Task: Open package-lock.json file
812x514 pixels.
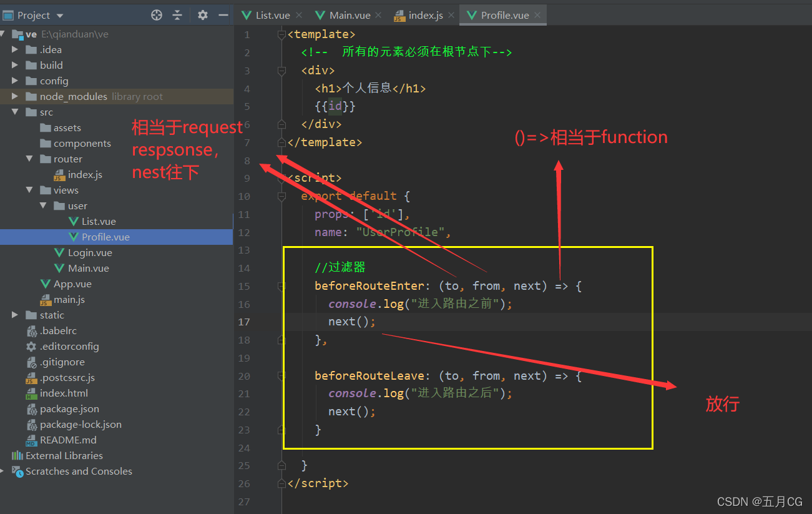Action: (74, 424)
